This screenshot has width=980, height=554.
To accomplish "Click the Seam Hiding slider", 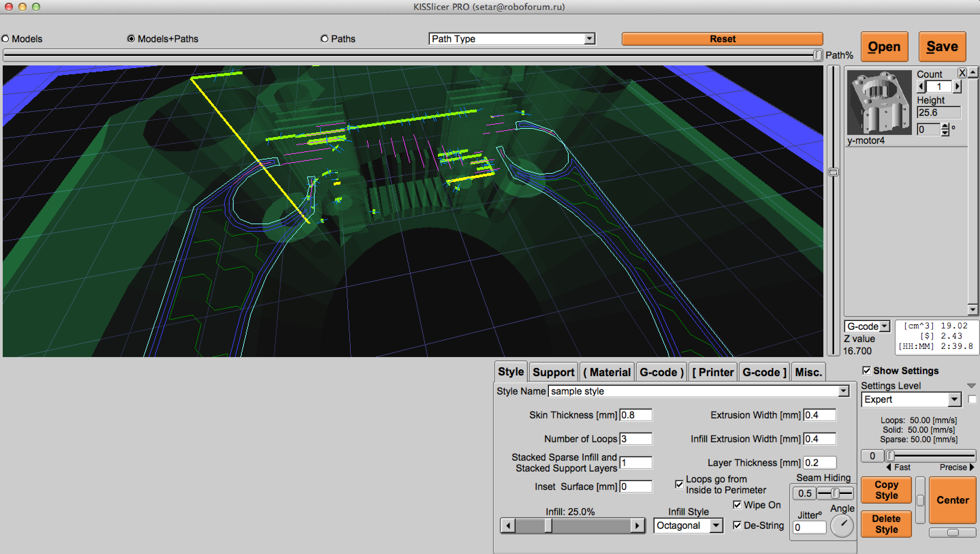I will [835, 493].
